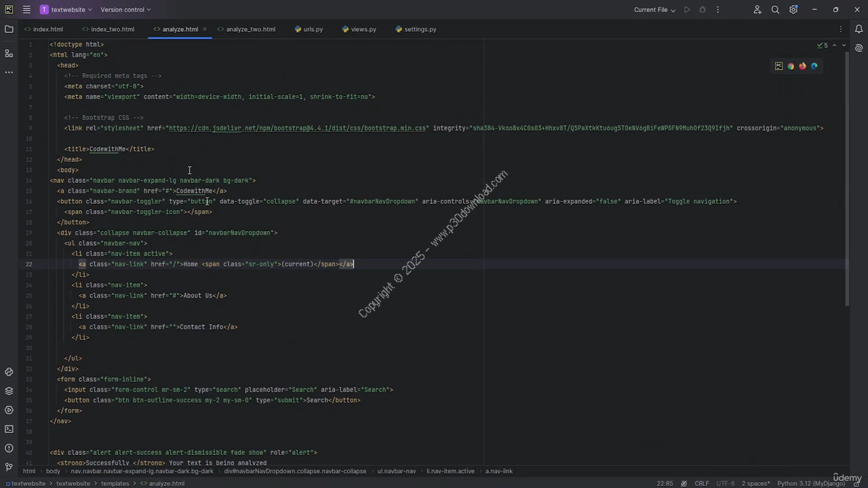Click the bootstrap CDN stylesheet URL
This screenshot has height=488, width=868.
(x=298, y=128)
